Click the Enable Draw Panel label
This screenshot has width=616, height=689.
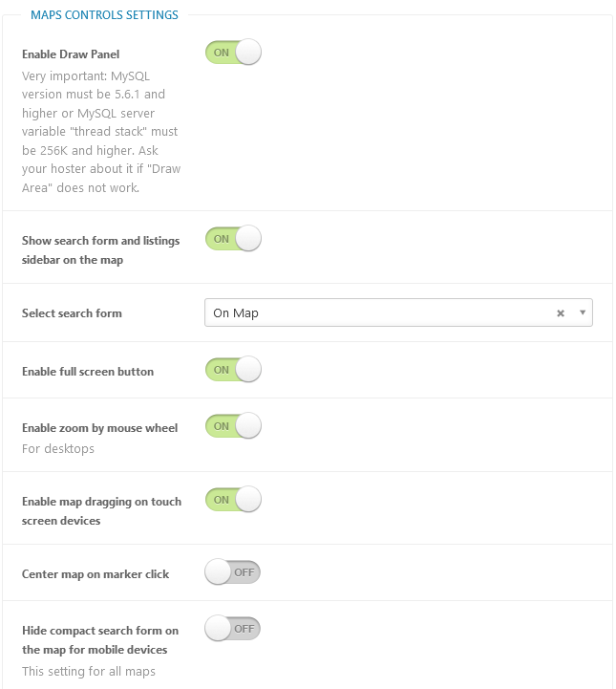point(71,54)
